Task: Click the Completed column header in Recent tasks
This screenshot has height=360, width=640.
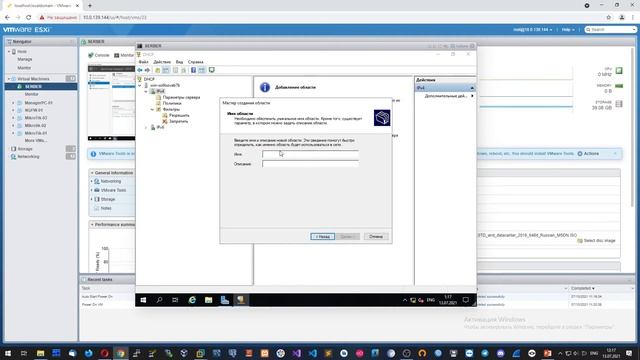Action: pyautogui.click(x=582, y=289)
